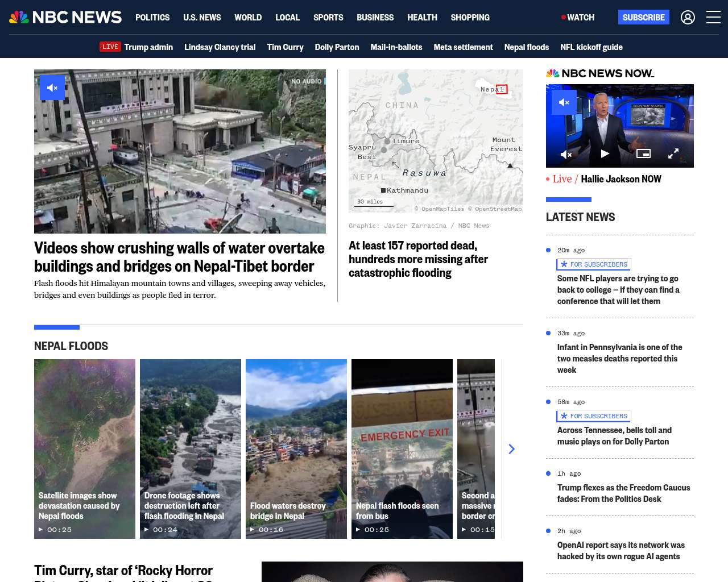Open the Nepal-Tibet border walls of water headline
Screen dimensions: 728x582
pos(179,257)
